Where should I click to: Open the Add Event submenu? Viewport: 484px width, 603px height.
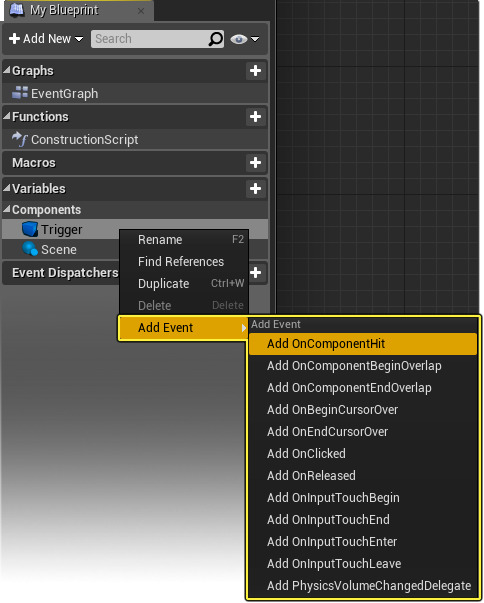184,328
